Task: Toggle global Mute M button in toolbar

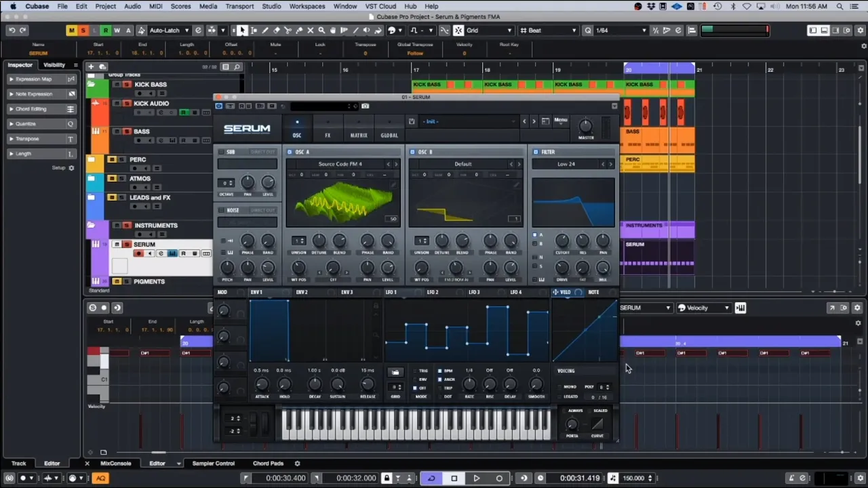Action: (x=71, y=30)
